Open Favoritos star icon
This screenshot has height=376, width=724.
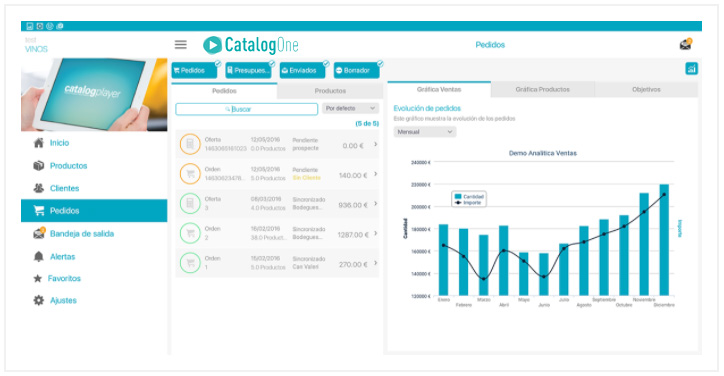(x=38, y=278)
